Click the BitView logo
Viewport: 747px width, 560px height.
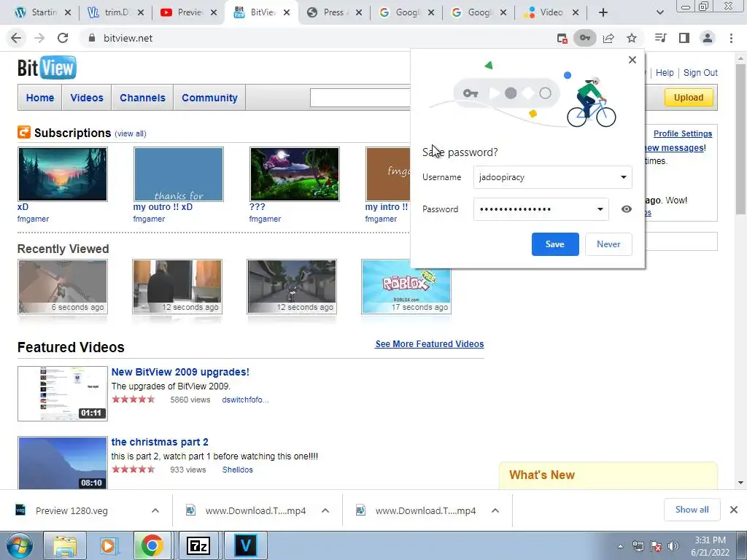coord(47,68)
